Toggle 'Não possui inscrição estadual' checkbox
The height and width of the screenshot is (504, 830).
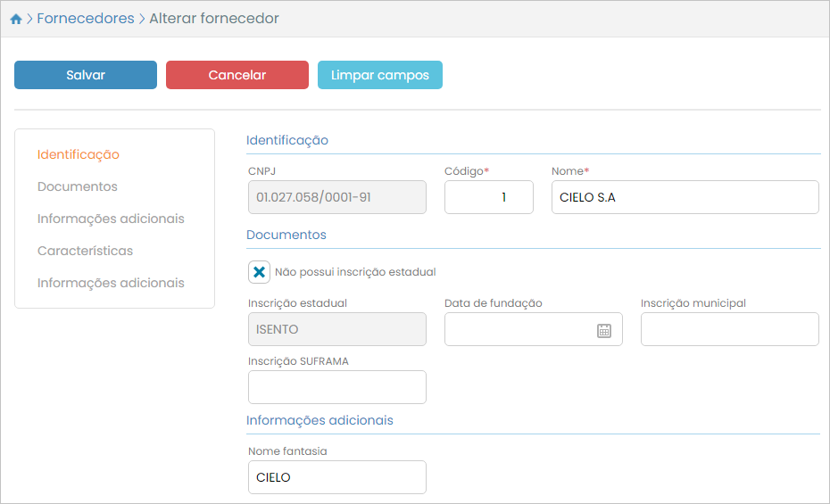coord(259,272)
